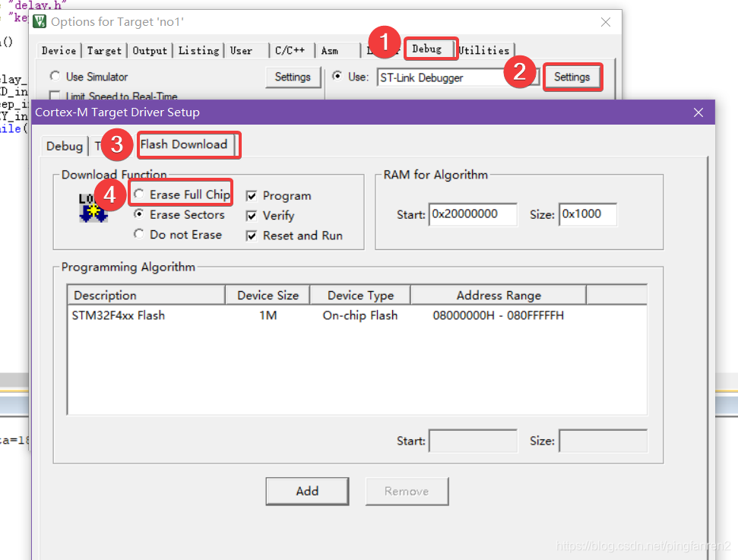The height and width of the screenshot is (560, 738).
Task: Select Do not Erase option
Action: (x=139, y=233)
